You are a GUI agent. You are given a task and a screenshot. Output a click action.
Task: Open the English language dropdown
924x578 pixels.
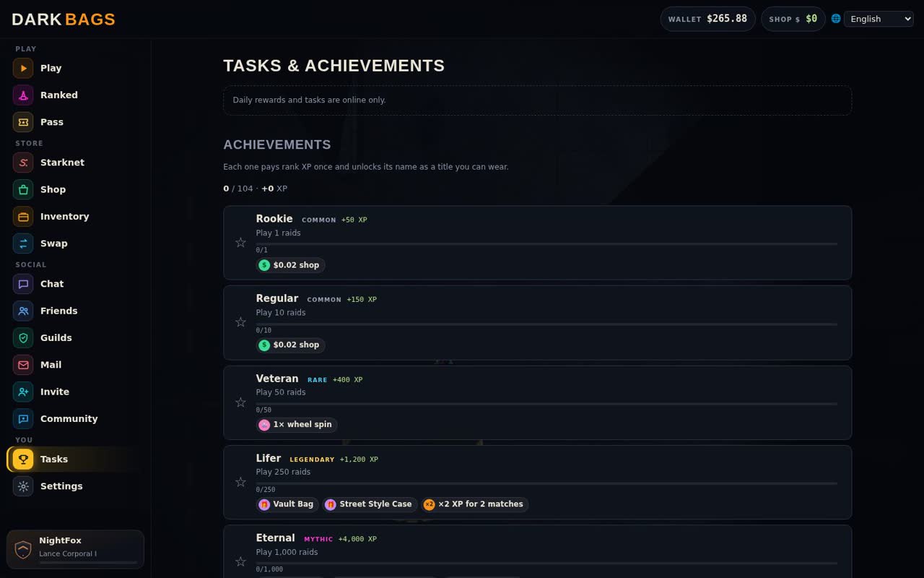pyautogui.click(x=879, y=19)
